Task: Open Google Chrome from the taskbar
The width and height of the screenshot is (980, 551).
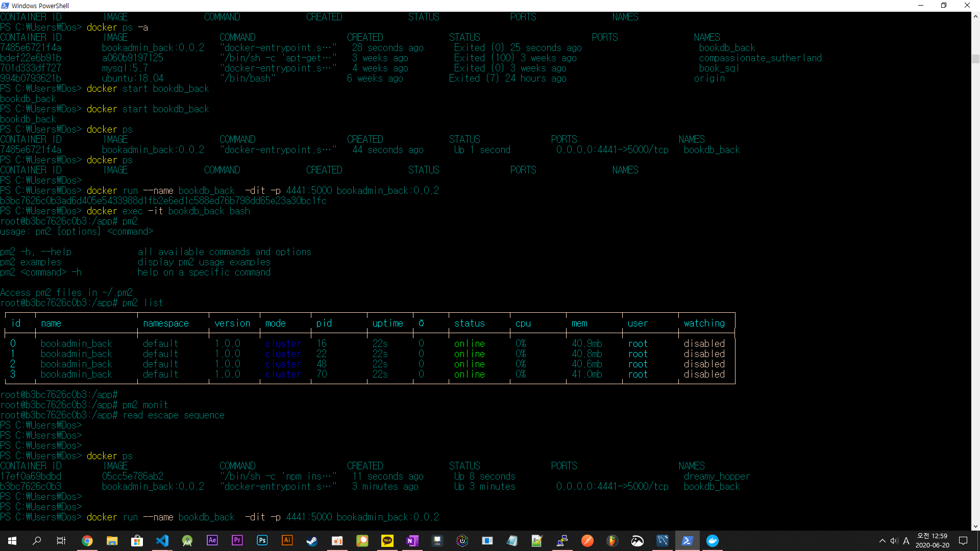Action: [87, 541]
